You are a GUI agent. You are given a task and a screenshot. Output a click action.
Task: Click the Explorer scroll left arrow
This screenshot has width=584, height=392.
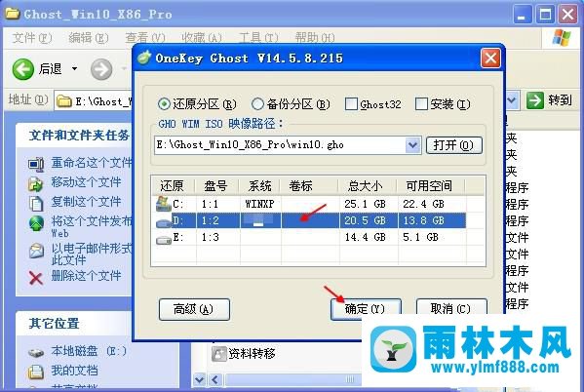point(215,380)
